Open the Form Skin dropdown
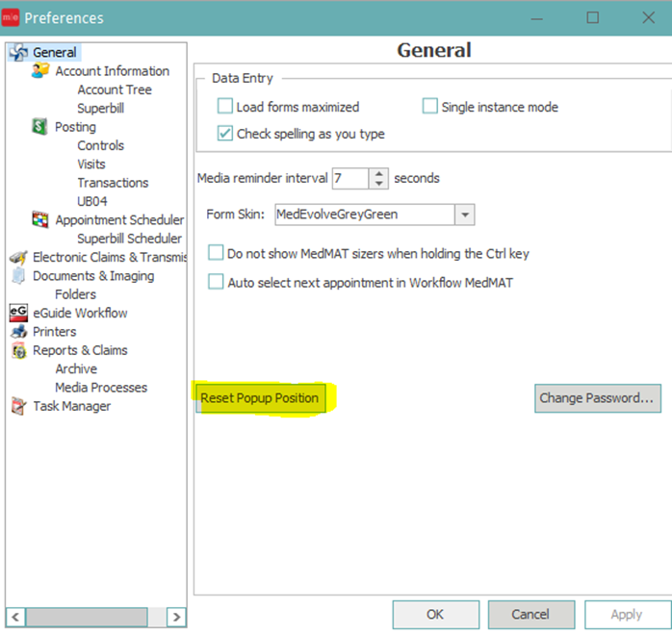Screen dimensions: 672x634 [465, 215]
